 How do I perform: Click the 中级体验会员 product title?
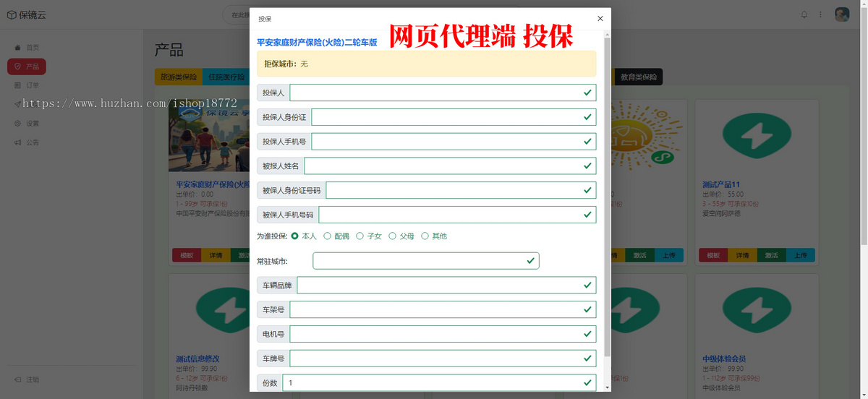724,359
